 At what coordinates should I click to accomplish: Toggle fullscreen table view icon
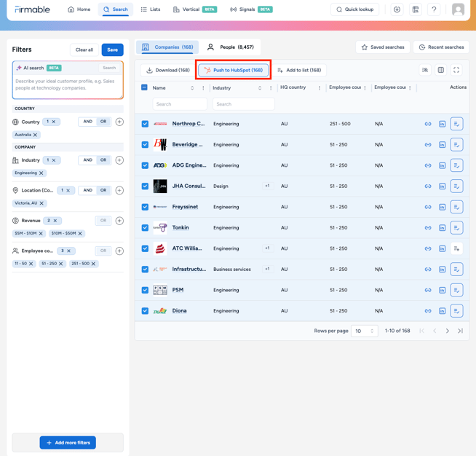point(456,70)
